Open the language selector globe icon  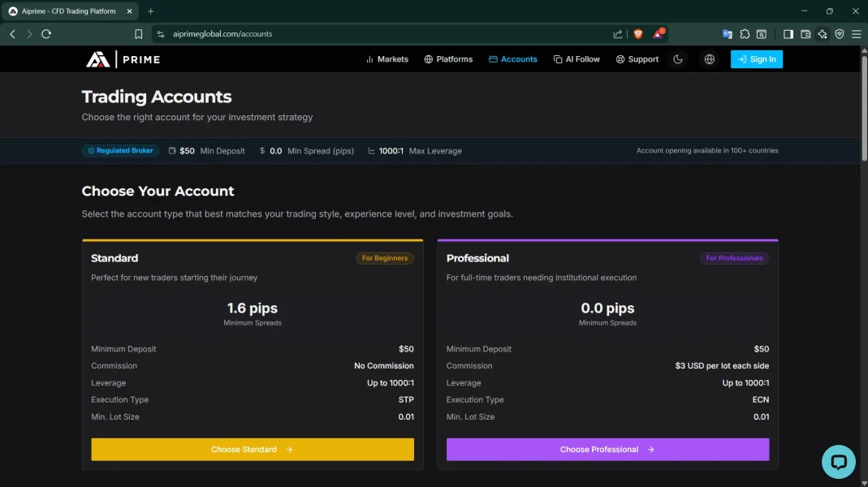tap(710, 59)
